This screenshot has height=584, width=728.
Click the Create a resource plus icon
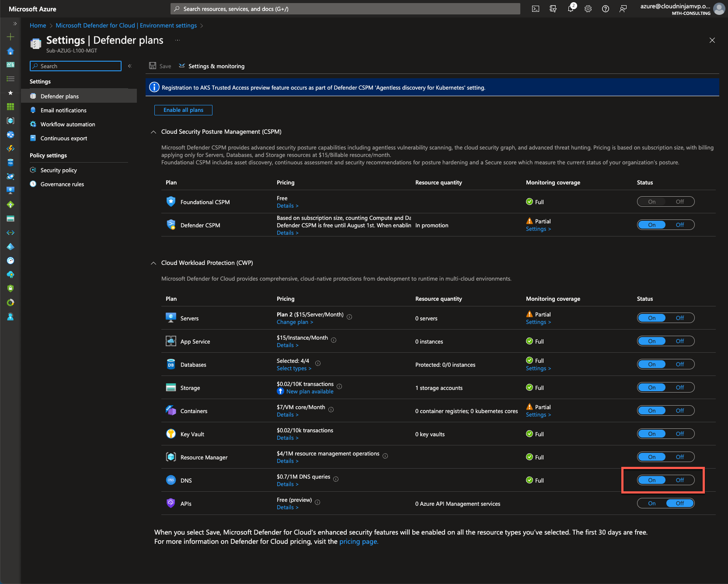click(10, 37)
